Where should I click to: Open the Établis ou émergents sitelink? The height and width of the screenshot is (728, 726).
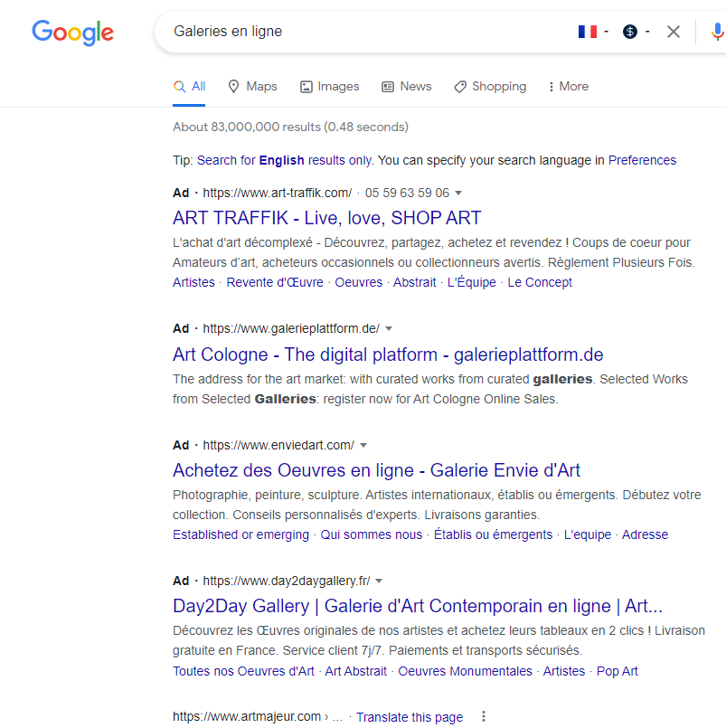(493, 534)
